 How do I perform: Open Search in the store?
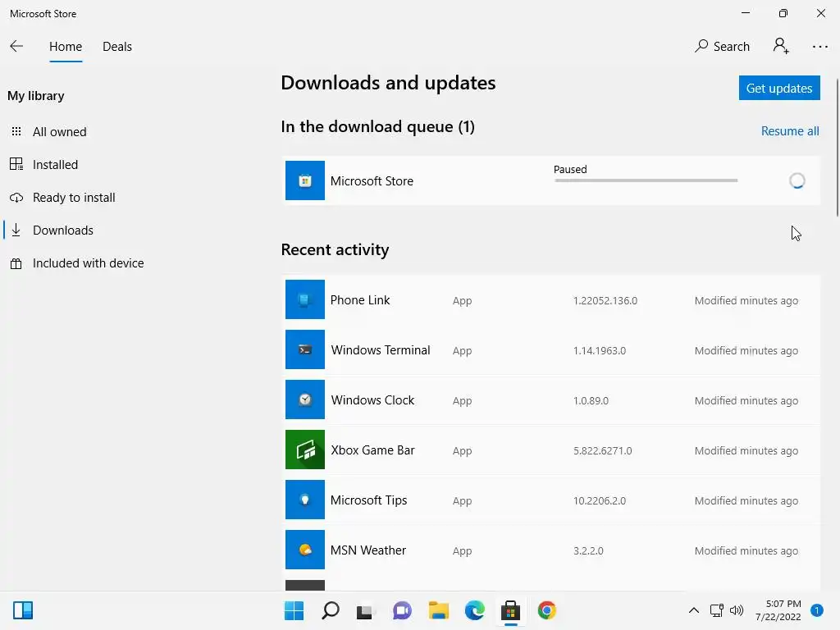click(x=722, y=47)
